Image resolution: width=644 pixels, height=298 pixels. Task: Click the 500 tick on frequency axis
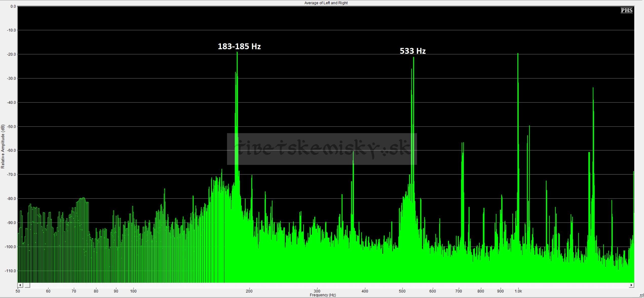click(402, 291)
